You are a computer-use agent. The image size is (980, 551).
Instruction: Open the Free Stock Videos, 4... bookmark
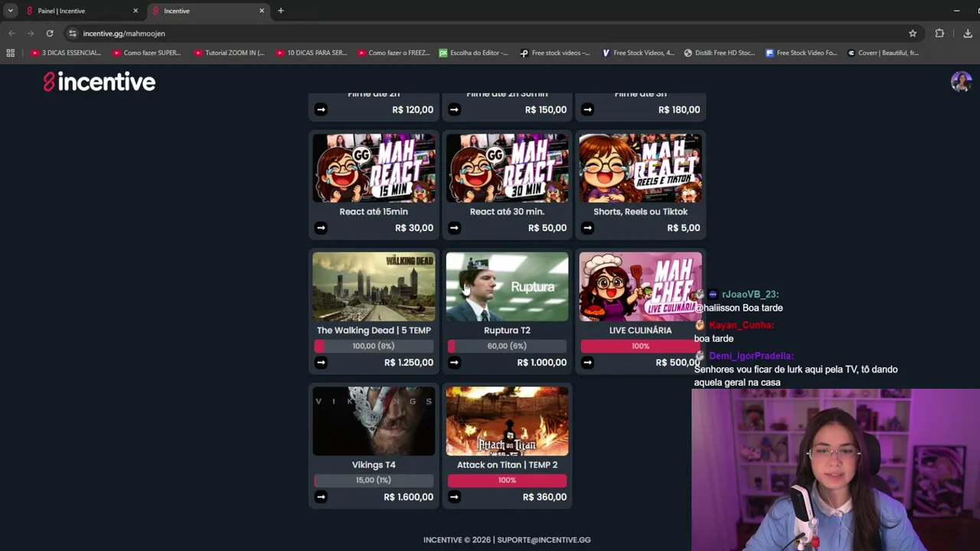638,53
